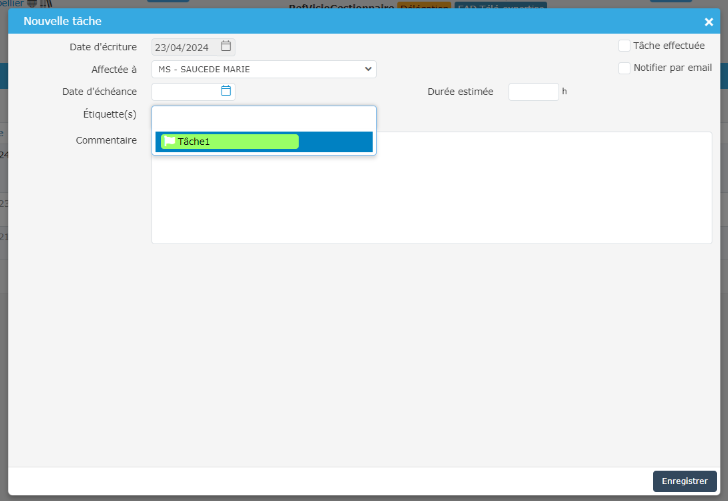Click the tag icon on Tâche1 label
This screenshot has height=501, width=728.
pos(170,142)
